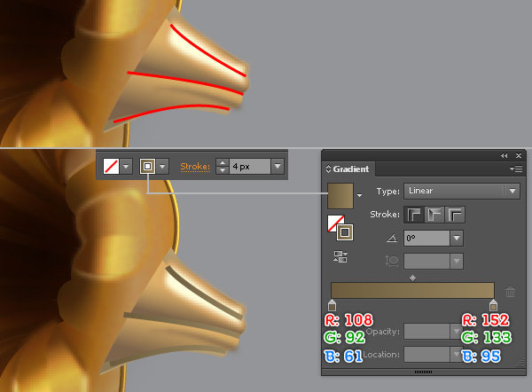Click the delete stop trash icon
The image size is (532, 392).
pyautogui.click(x=510, y=292)
